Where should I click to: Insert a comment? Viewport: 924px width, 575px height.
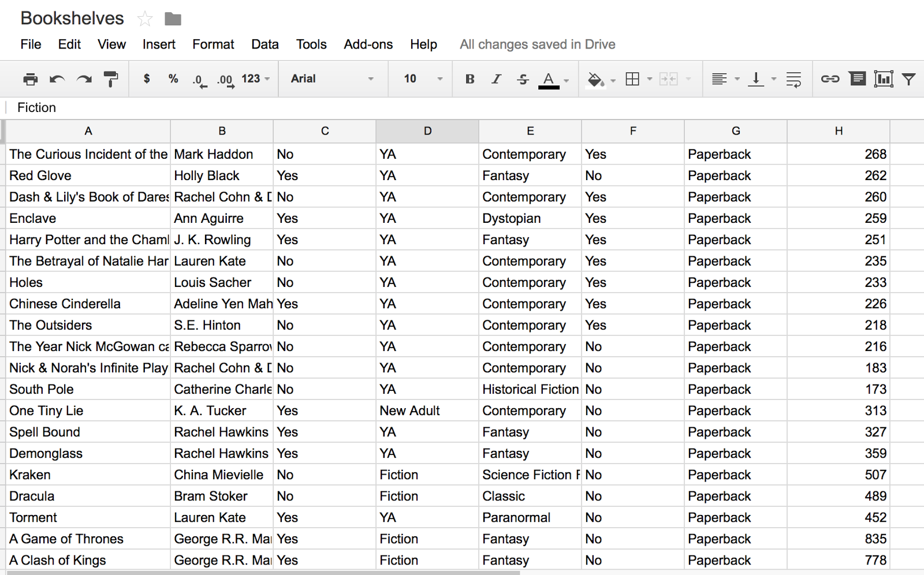pos(858,79)
